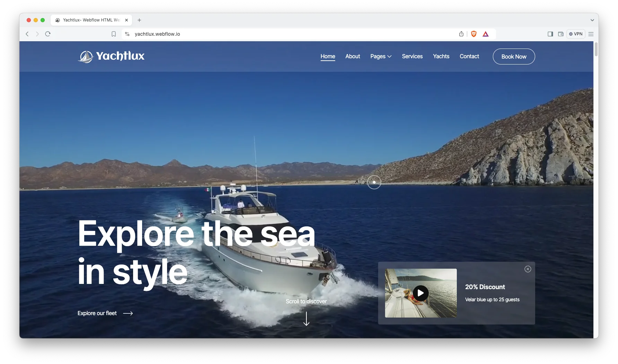Screen dimensions: 618x364
Task: Open the Yachts nav item
Action: [x=441, y=57]
